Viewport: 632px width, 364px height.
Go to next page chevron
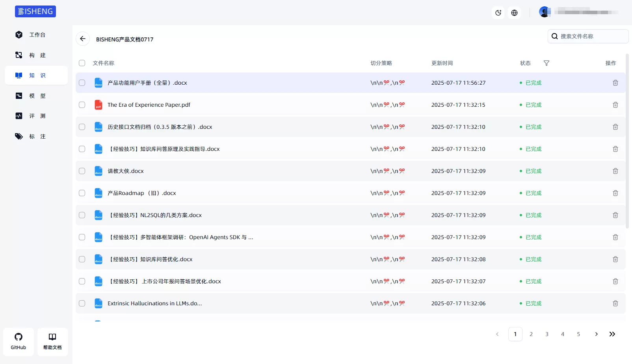tap(597, 334)
